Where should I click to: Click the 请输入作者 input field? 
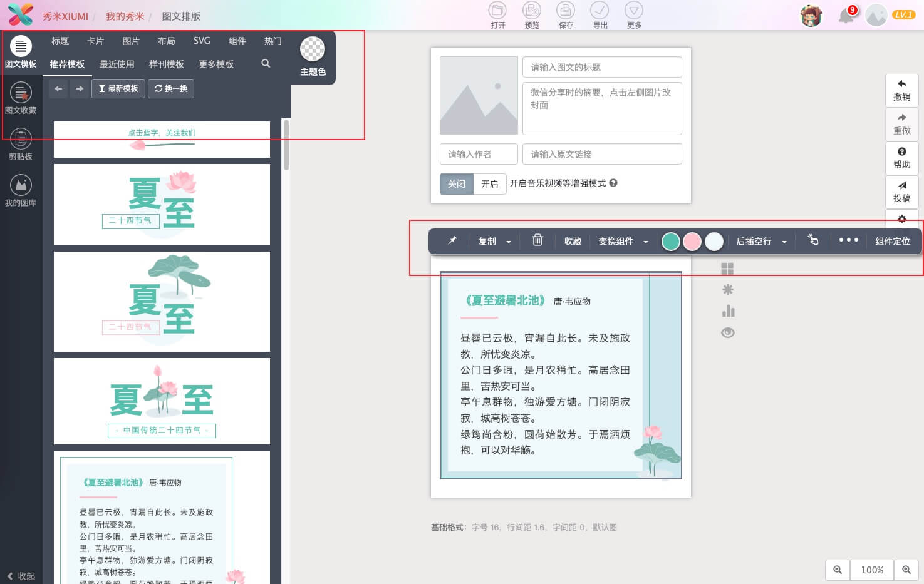point(479,154)
